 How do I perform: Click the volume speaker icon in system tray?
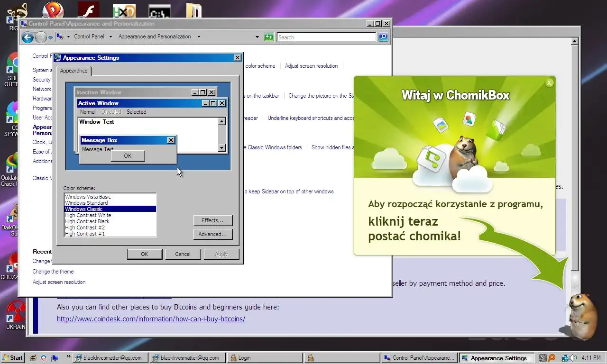[573, 358]
